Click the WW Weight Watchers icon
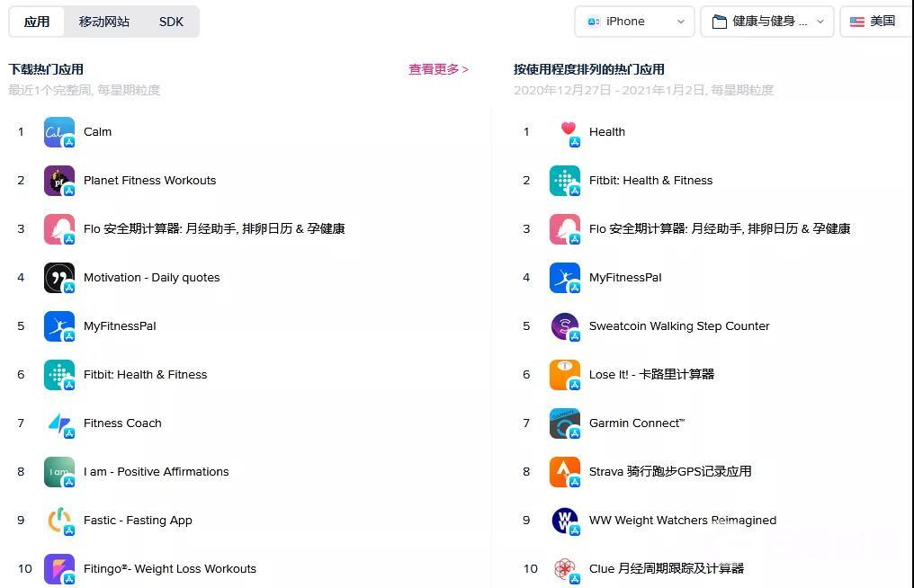Viewport: 914px width, 588px height. click(565, 520)
